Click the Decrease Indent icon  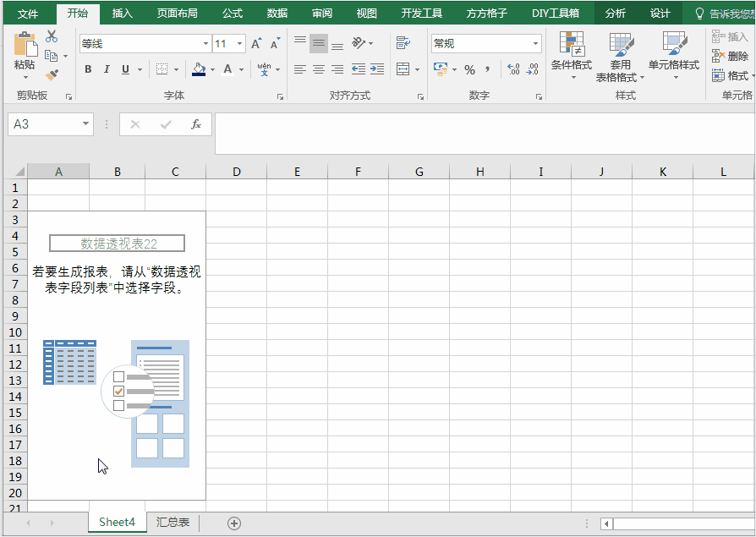tap(359, 69)
